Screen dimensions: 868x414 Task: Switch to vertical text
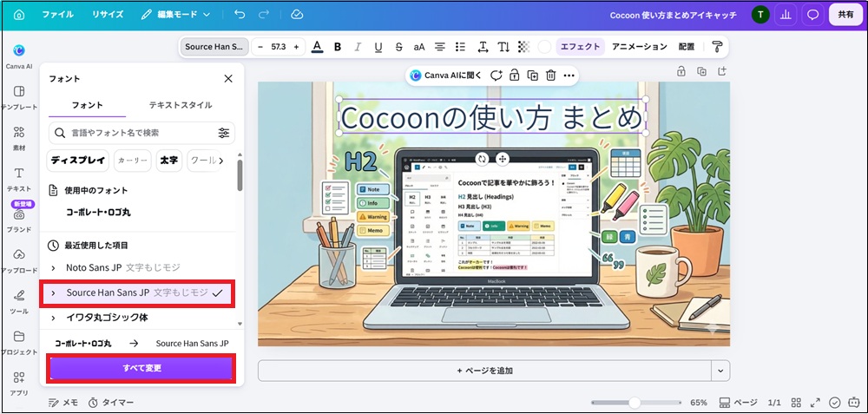pyautogui.click(x=503, y=47)
